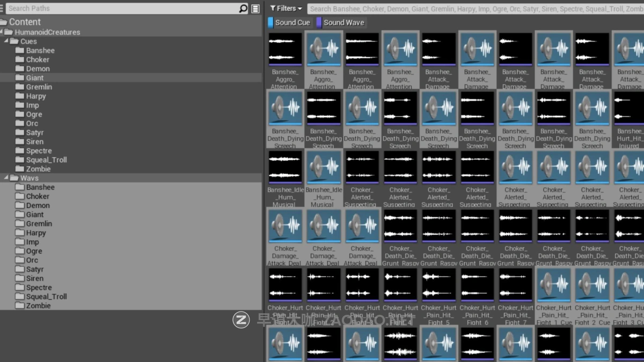Viewport: 644px width, 362px height.
Task: Click the blue color bar on Sound Cue filter
Action: click(x=270, y=23)
